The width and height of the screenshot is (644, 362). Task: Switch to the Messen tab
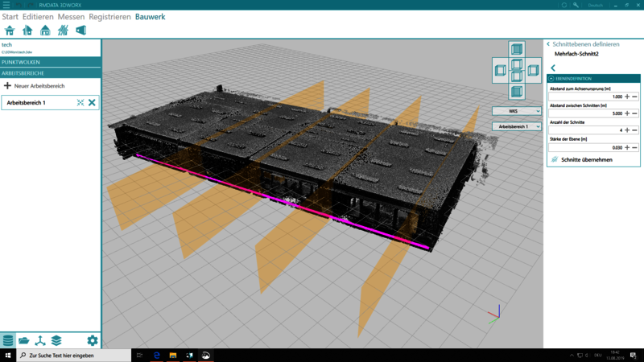[71, 17]
